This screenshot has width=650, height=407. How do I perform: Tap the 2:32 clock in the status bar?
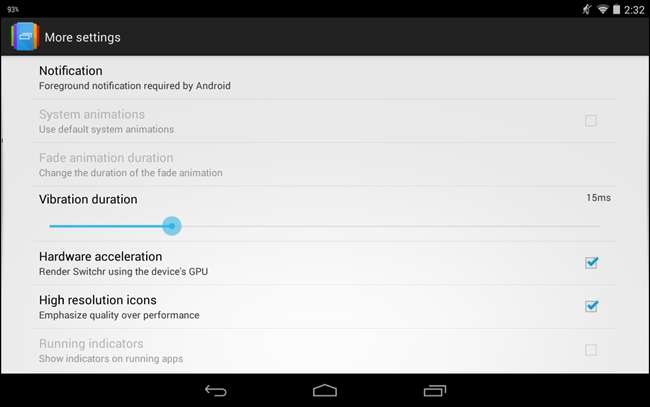[634, 10]
